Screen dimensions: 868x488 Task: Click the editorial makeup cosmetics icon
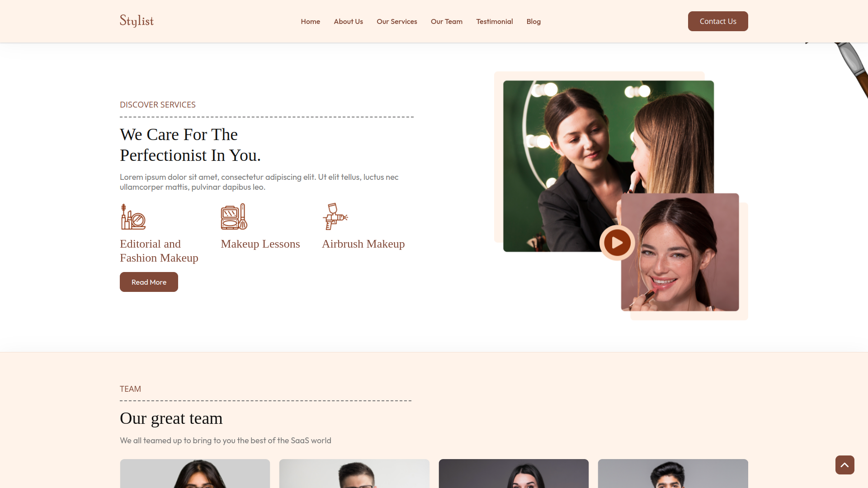point(133,217)
